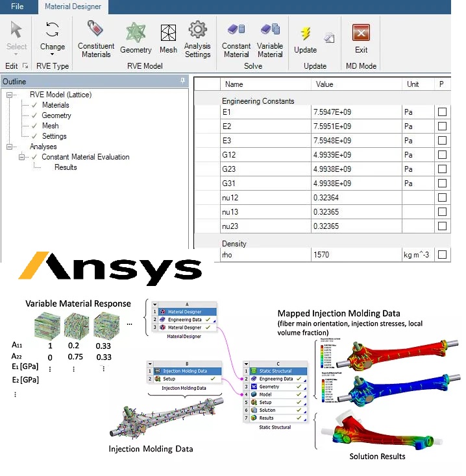Click the Injection Molding Data part image
This screenshot has height=476, width=466.
[x=166, y=419]
